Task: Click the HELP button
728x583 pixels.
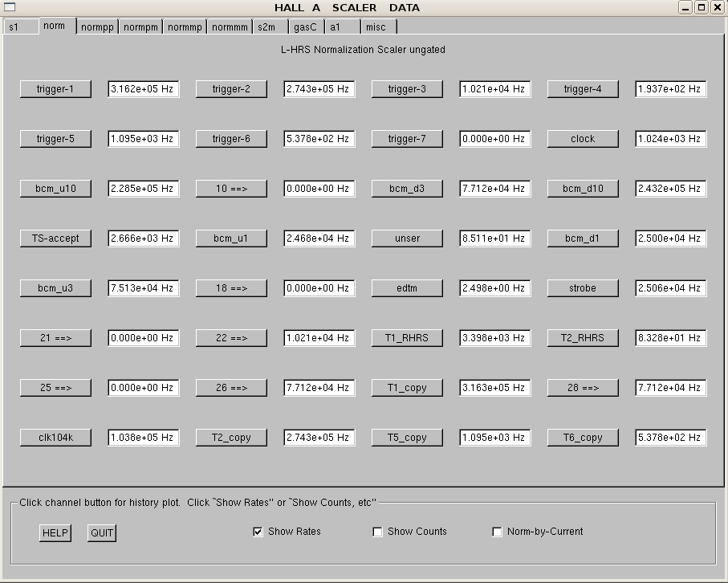Action: 55,533
